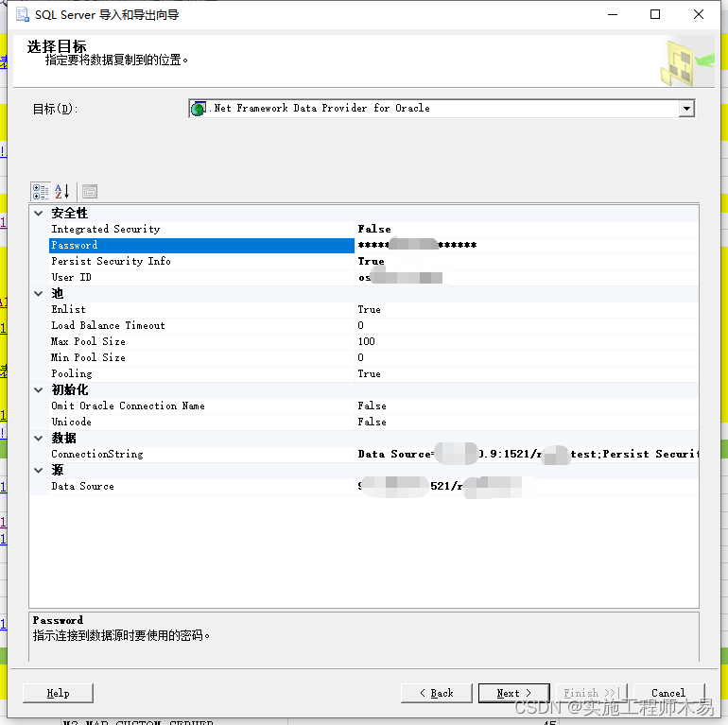Sort properties alphabetically
The width and height of the screenshot is (728, 725).
point(62,191)
